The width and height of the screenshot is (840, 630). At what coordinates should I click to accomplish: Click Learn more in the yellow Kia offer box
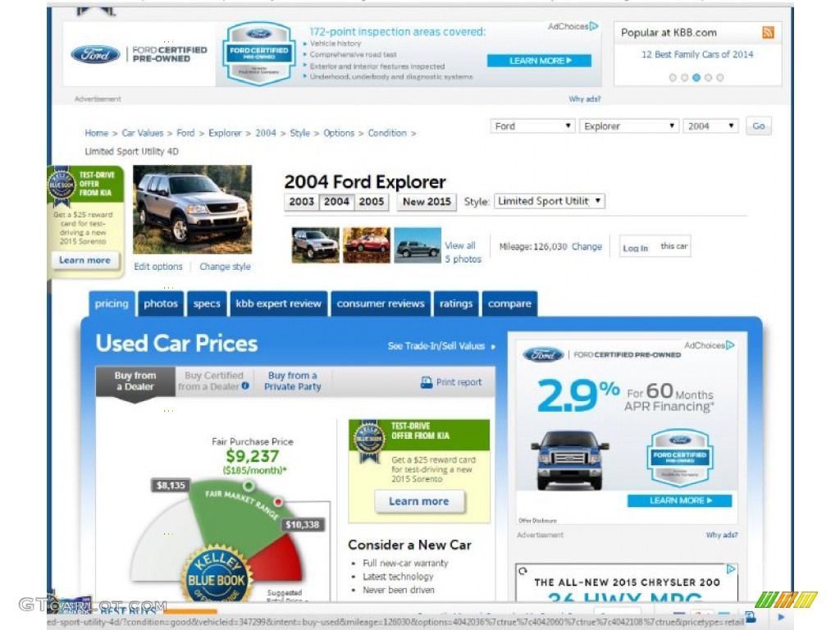tap(419, 501)
